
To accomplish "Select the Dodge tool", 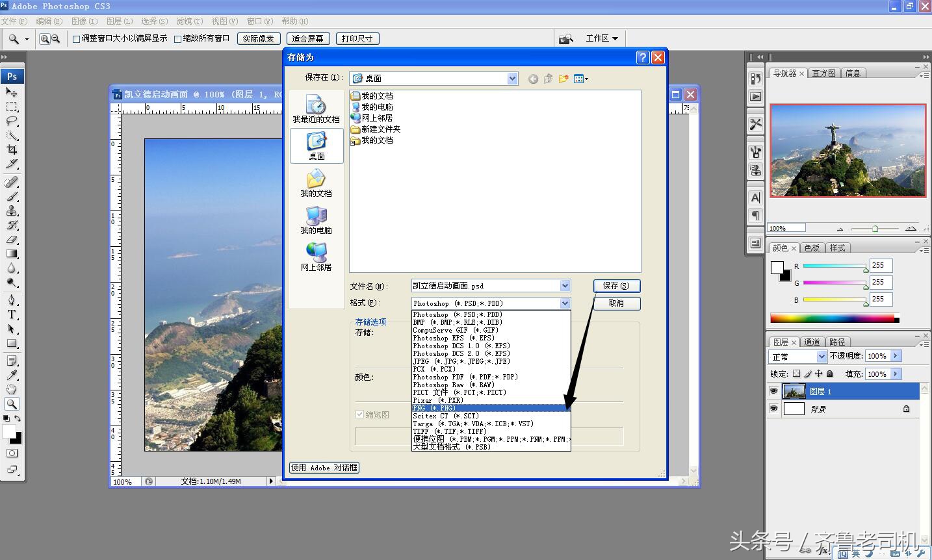I will point(12,282).
